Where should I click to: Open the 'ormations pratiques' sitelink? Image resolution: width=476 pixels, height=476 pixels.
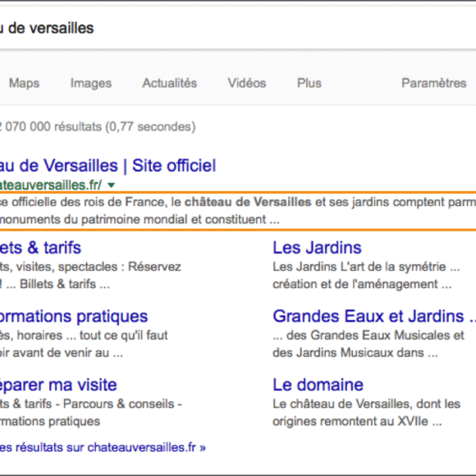click(74, 316)
